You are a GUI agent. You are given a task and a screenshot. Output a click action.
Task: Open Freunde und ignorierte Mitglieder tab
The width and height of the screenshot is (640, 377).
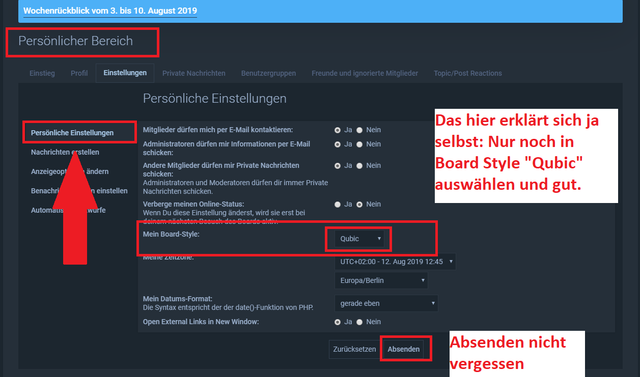pyautogui.click(x=364, y=73)
